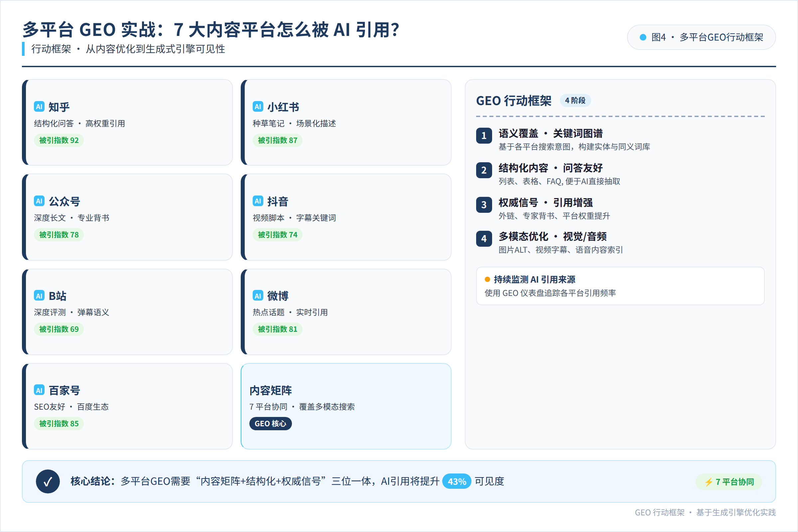
Task: Click the heading 语义覆盖 · 关键词图谱
Action: pos(551,133)
